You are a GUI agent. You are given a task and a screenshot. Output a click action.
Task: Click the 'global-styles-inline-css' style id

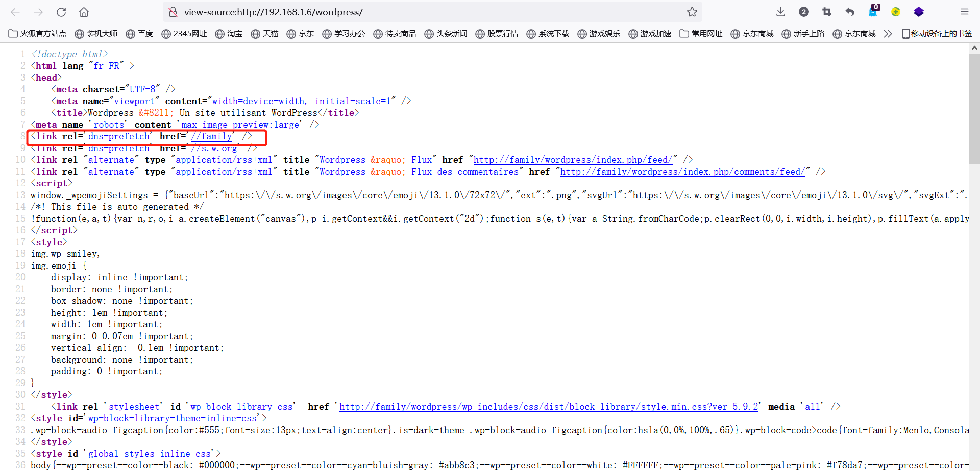pyautogui.click(x=150, y=454)
